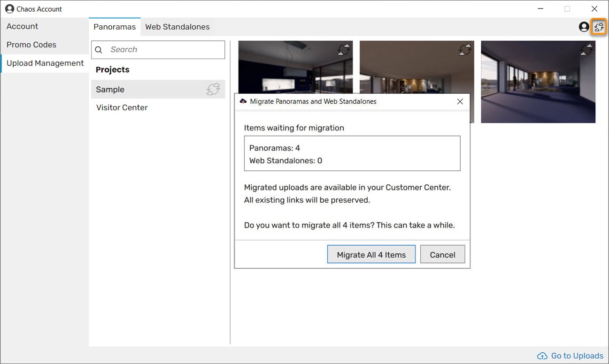Click the search magnifier icon
Image resolution: width=609 pixels, height=364 pixels.
pos(99,50)
